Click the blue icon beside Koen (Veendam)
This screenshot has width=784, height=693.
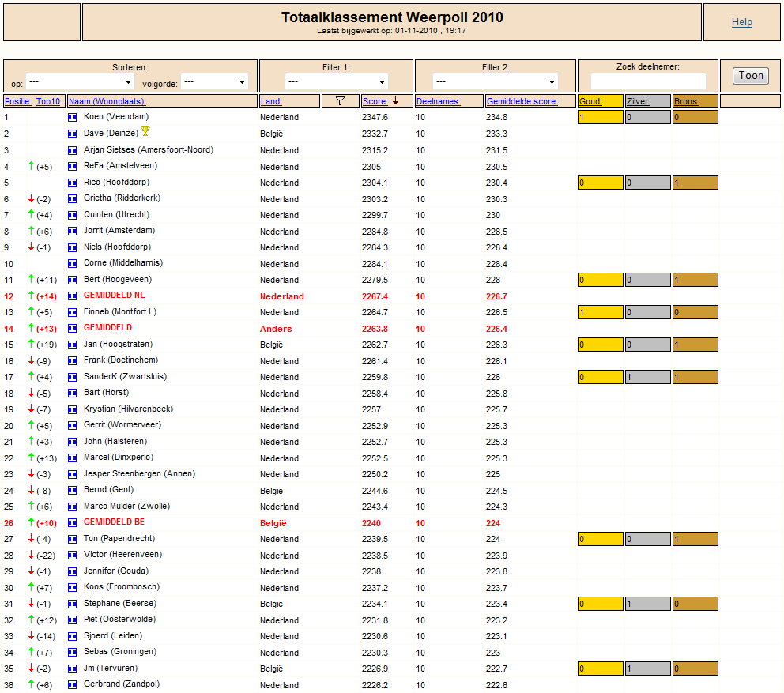pyautogui.click(x=73, y=118)
